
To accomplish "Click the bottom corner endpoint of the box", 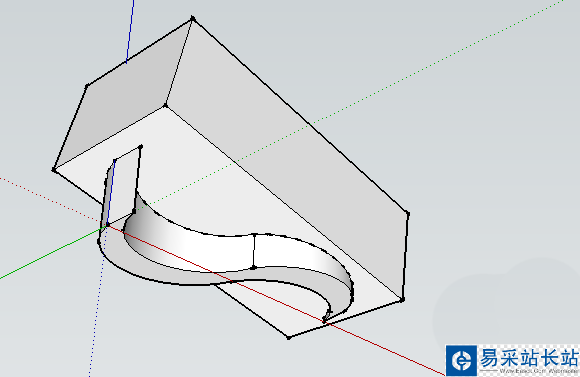I will (289, 337).
